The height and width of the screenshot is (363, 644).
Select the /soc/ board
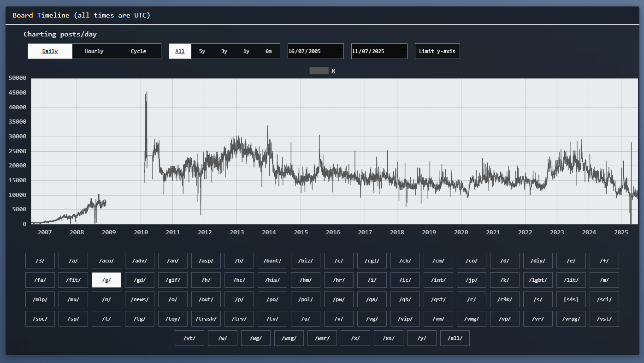(40, 319)
